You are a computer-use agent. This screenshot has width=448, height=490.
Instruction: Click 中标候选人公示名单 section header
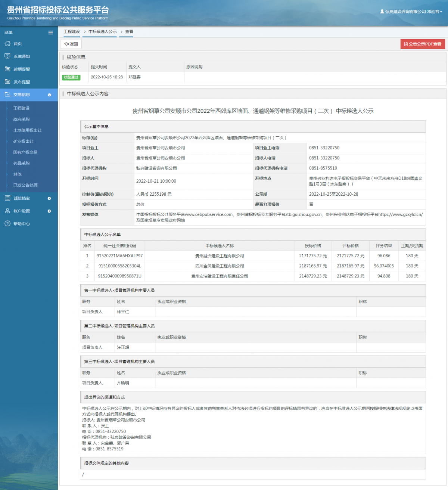point(253,235)
